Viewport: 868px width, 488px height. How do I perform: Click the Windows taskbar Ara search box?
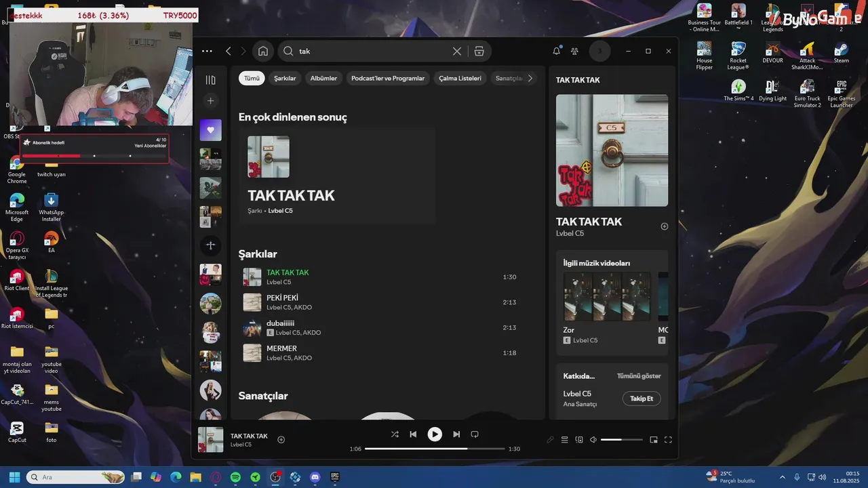[75, 477]
